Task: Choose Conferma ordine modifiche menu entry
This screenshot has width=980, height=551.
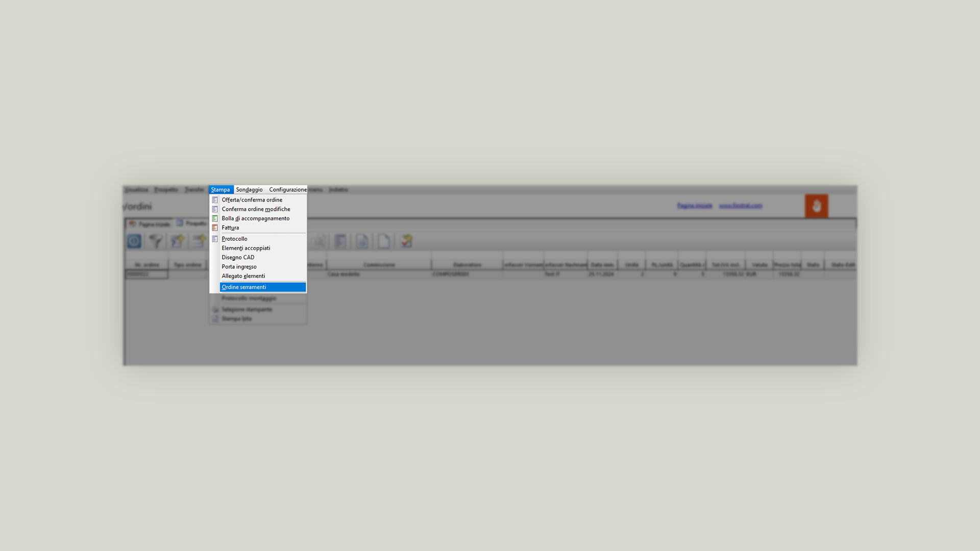Action: coord(256,209)
